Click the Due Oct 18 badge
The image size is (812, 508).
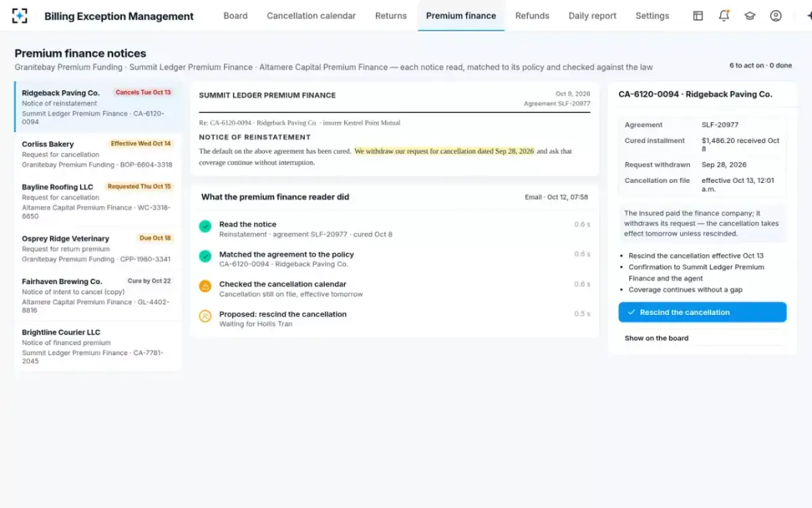tap(155, 238)
